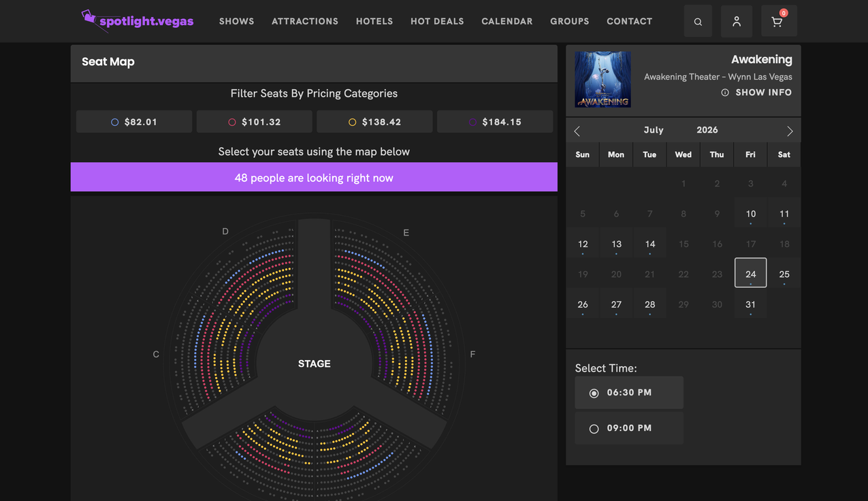This screenshot has height=501, width=868.
Task: Select July 13 in the calendar
Action: tap(616, 244)
